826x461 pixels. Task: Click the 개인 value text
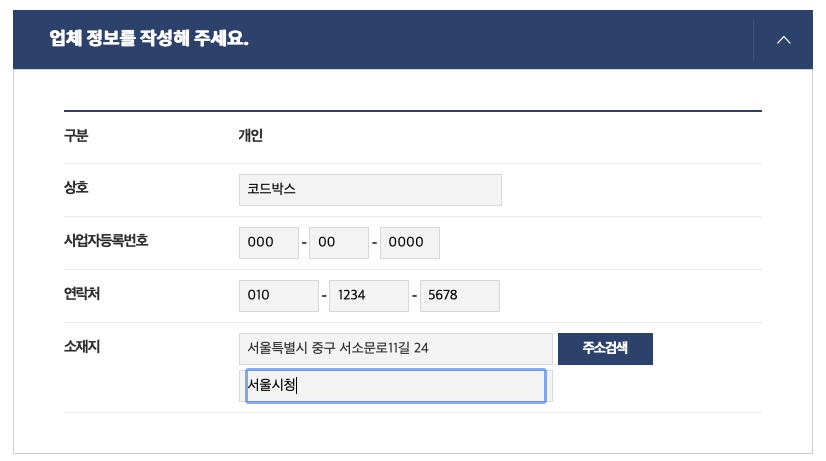click(x=251, y=136)
